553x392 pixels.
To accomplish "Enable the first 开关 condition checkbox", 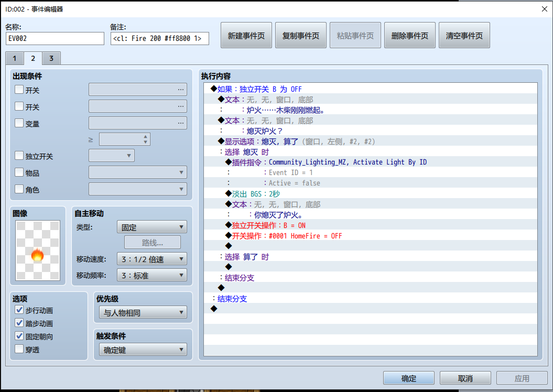I will click(19, 90).
